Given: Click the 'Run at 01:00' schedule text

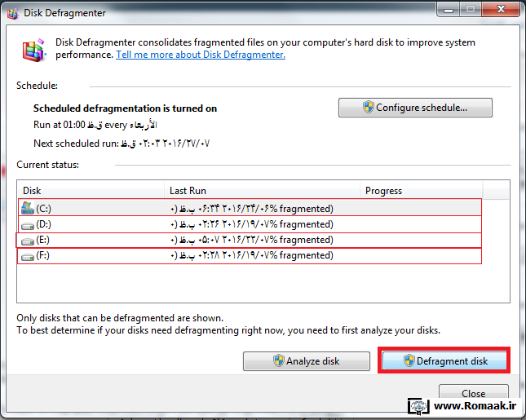Looking at the screenshot, I should click(x=95, y=125).
